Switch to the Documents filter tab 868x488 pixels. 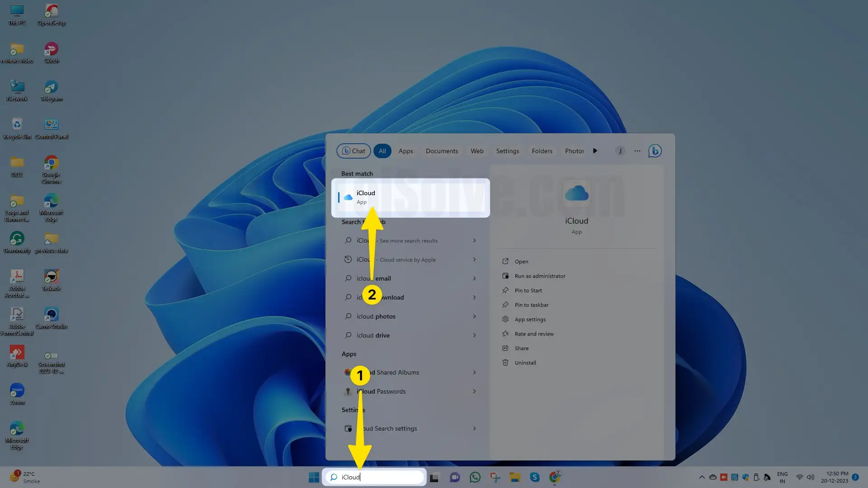442,150
